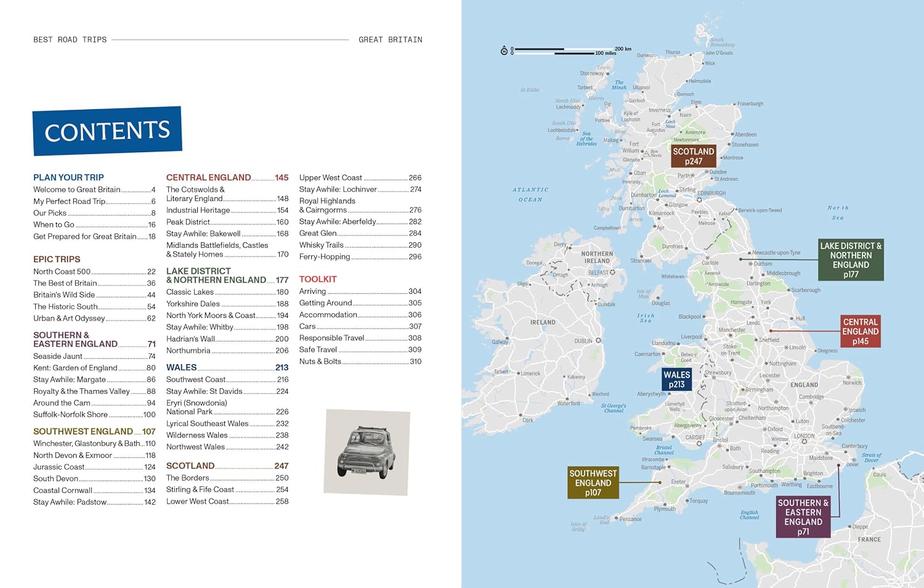This screenshot has height=588, width=924.
Task: Open the PLAN YOUR TRIP section heading
Action: [x=68, y=178]
